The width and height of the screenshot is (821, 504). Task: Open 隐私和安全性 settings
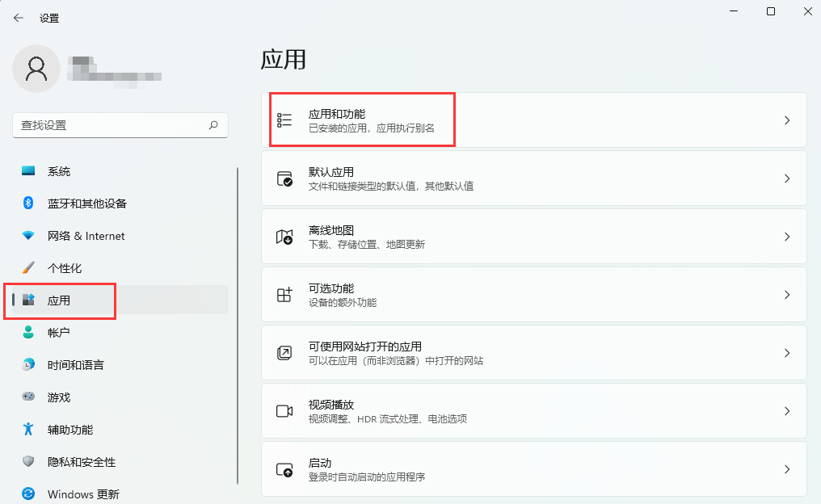120,462
